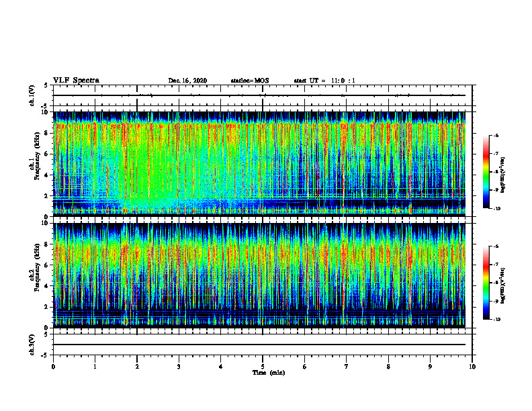Click the ch.1 spectrogram color scale bar
The width and height of the screenshot is (532, 411).
tap(486, 172)
